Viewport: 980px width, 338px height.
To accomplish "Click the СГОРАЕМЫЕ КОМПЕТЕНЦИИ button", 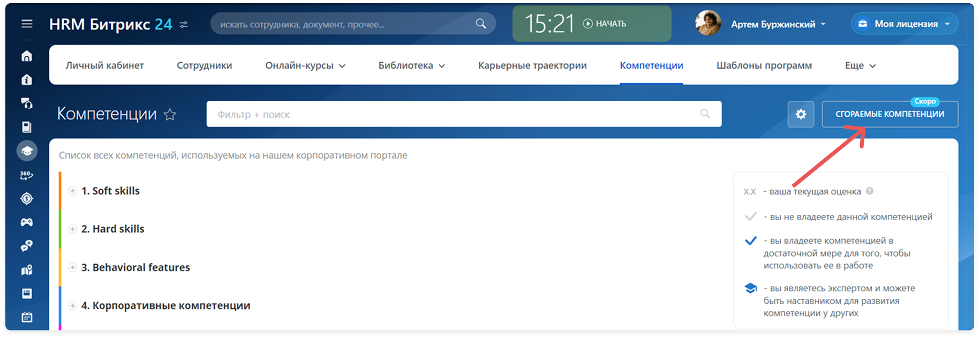I will point(889,114).
